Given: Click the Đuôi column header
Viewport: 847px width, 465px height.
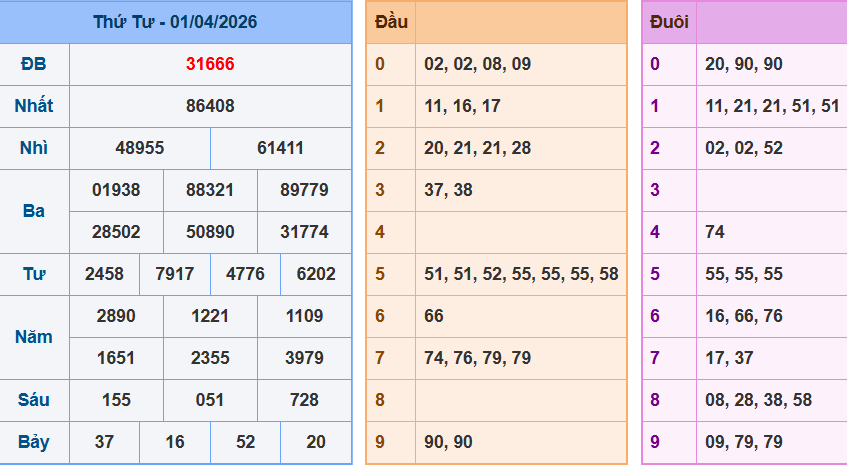Looking at the screenshot, I should pos(668,22).
